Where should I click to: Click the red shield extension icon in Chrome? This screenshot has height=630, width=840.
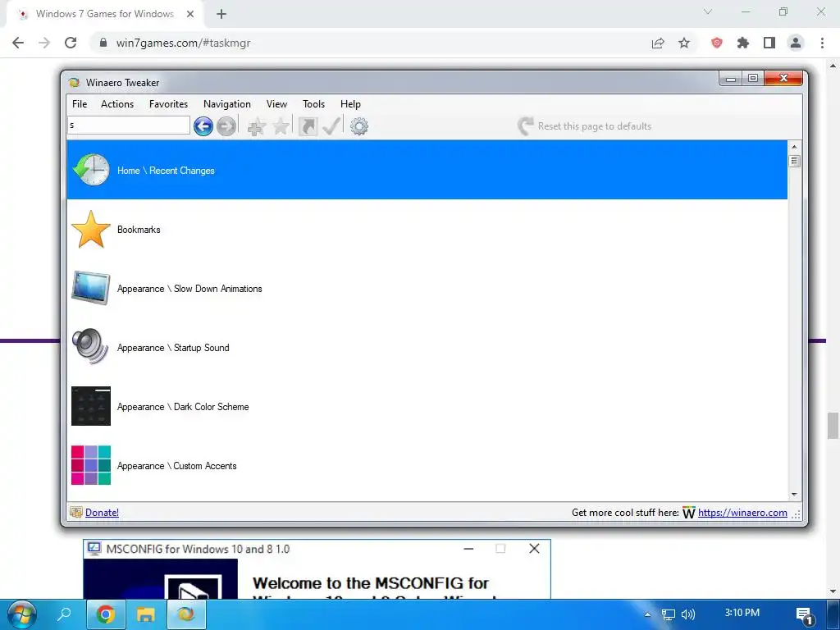pos(717,43)
